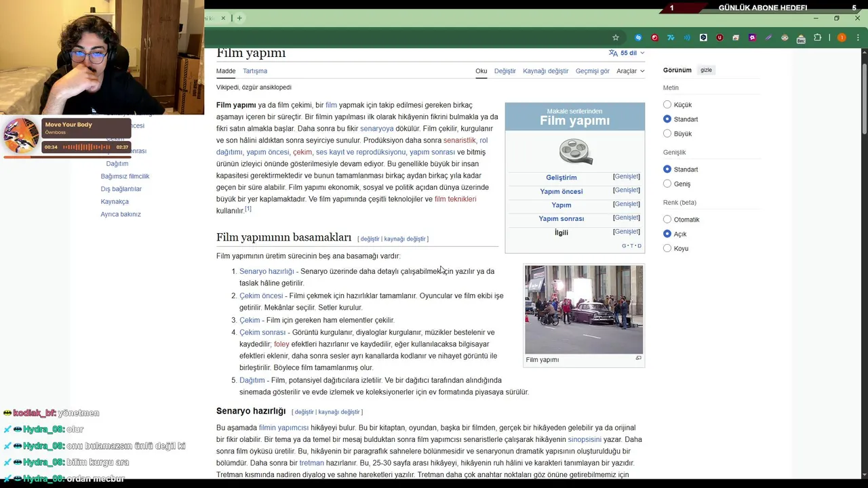Choose Geniş width option
This screenshot has width=868, height=488.
(x=667, y=184)
